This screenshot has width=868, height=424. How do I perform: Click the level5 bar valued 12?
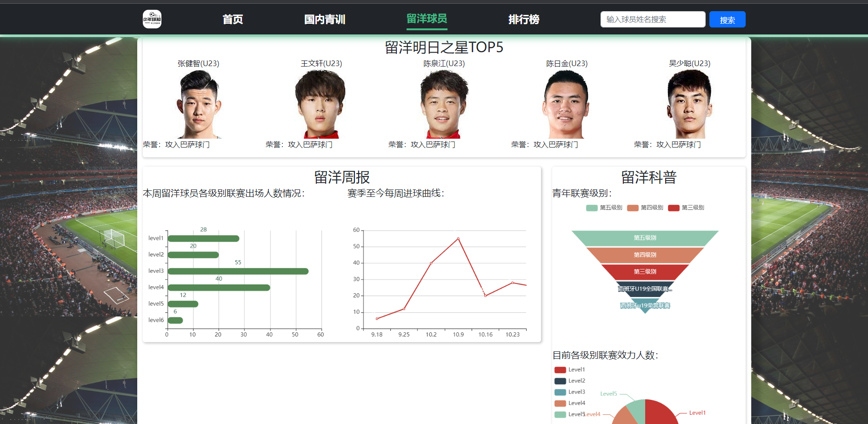pos(183,304)
